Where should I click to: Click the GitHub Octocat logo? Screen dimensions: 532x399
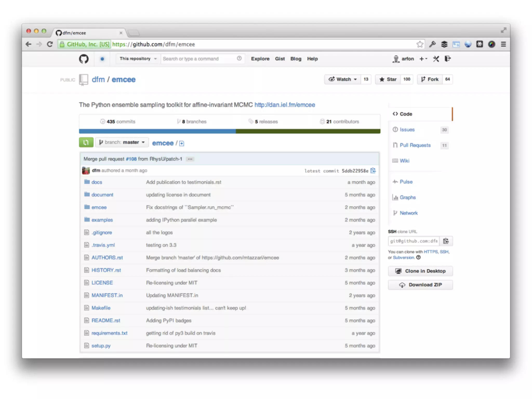coord(84,59)
